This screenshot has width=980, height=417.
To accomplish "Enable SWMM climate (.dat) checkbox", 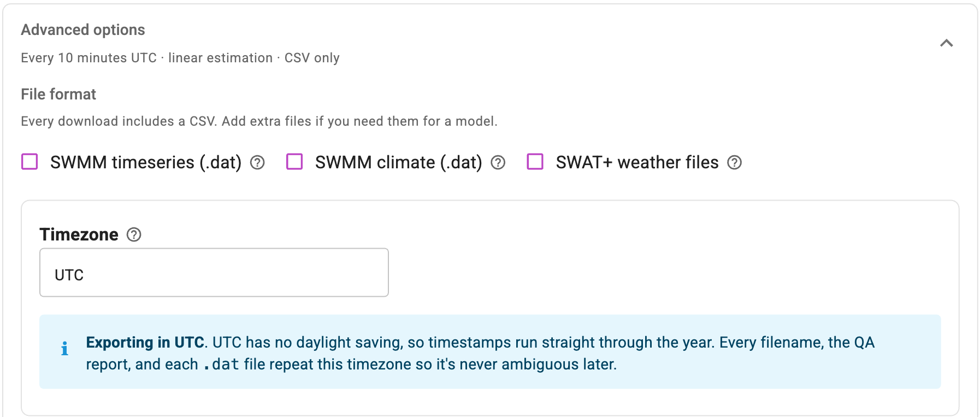I will pos(294,162).
